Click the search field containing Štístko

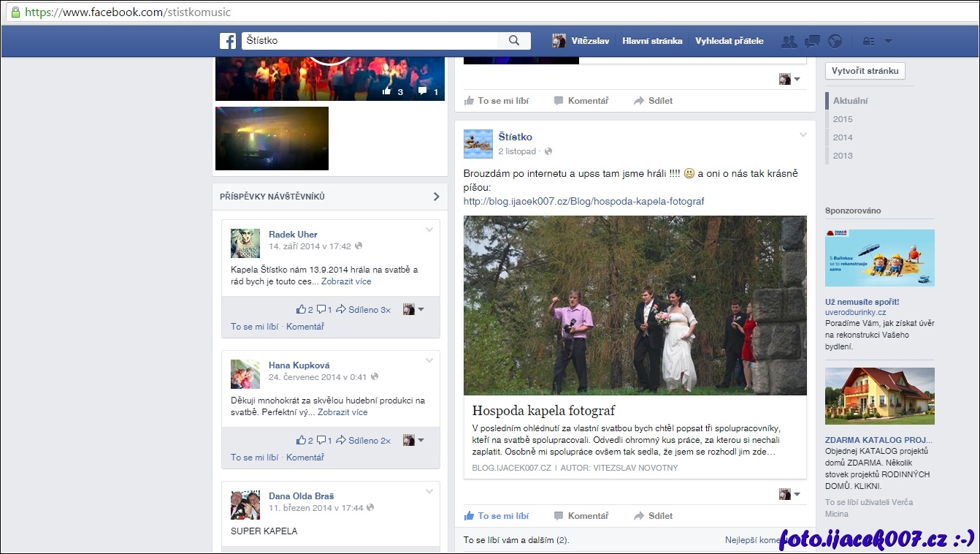(369, 41)
